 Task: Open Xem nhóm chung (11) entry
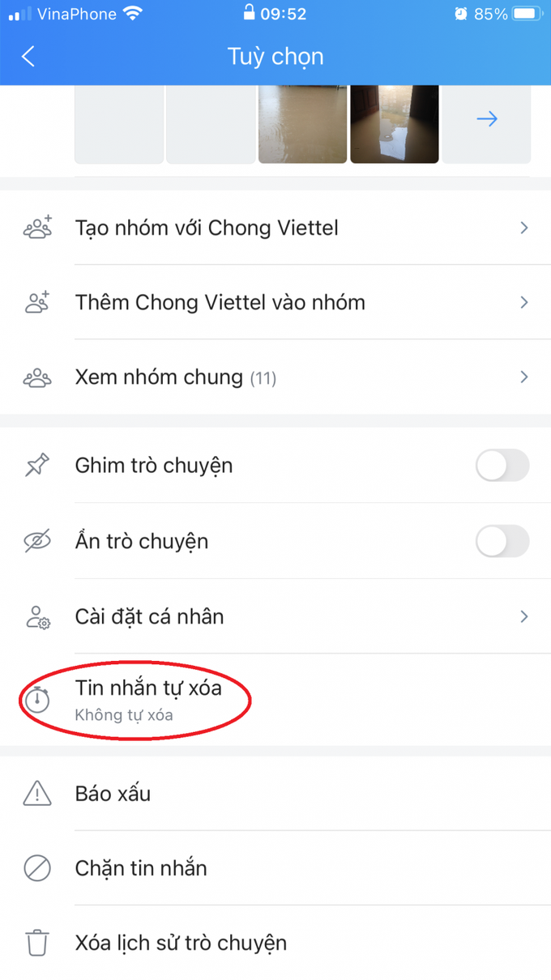click(275, 377)
